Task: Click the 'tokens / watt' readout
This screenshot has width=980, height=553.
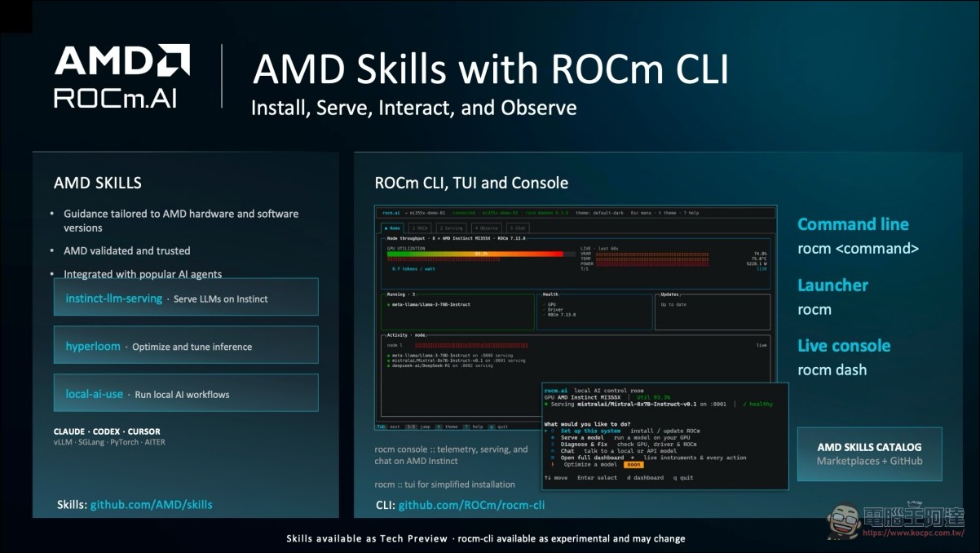Action: pyautogui.click(x=413, y=268)
